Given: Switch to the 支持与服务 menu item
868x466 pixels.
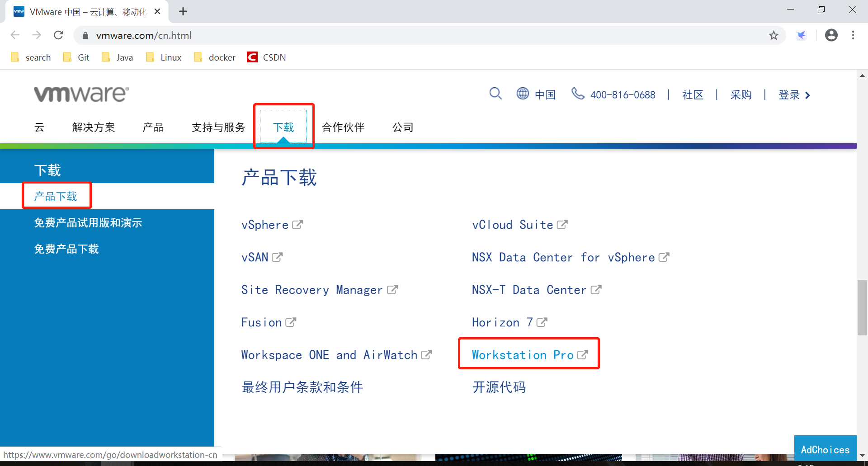Looking at the screenshot, I should 218,127.
